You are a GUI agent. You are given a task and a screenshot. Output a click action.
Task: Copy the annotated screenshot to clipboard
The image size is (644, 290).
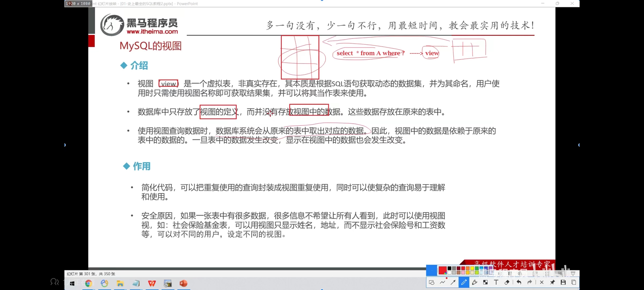coord(574,282)
